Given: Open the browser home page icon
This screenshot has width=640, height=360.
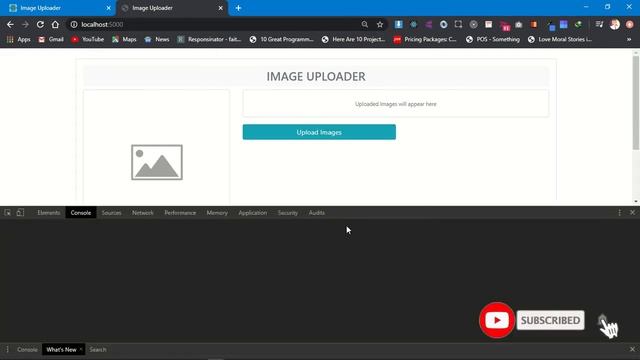Looking at the screenshot, I should tap(55, 24).
